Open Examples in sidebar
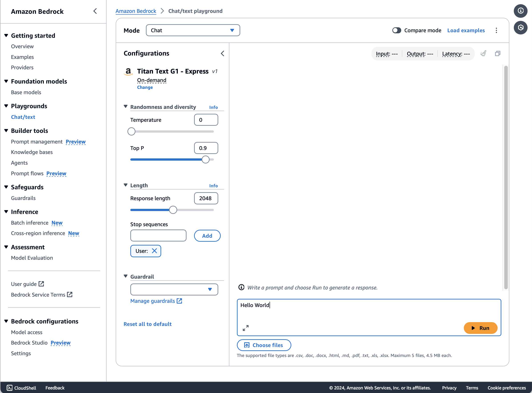The image size is (532, 393). coord(22,57)
